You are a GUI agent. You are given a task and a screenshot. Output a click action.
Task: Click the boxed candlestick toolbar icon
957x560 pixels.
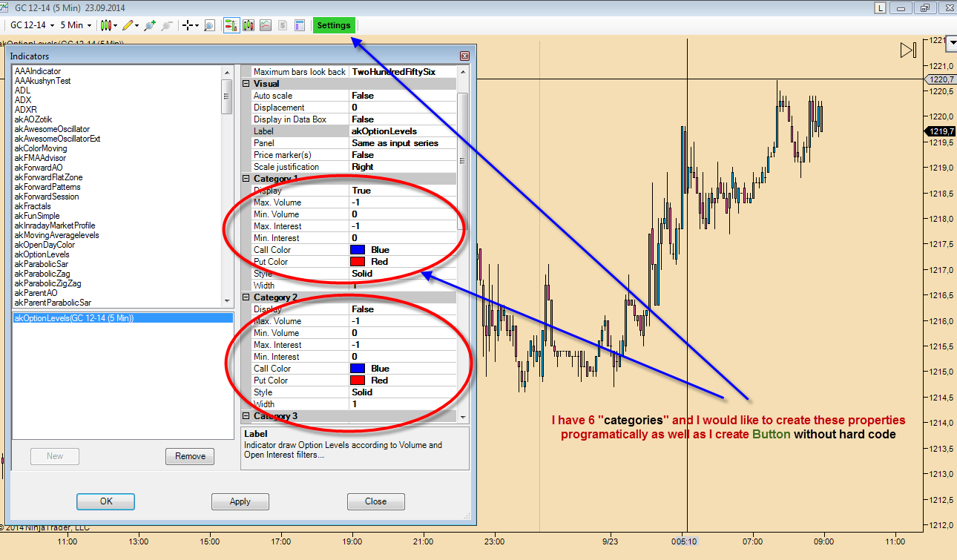point(249,25)
